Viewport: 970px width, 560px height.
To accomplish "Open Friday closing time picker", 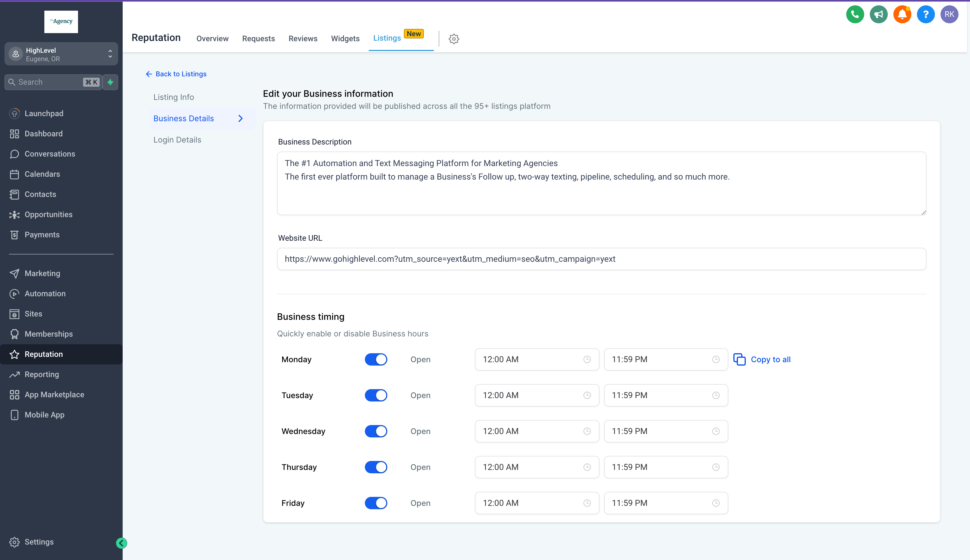I will (666, 503).
